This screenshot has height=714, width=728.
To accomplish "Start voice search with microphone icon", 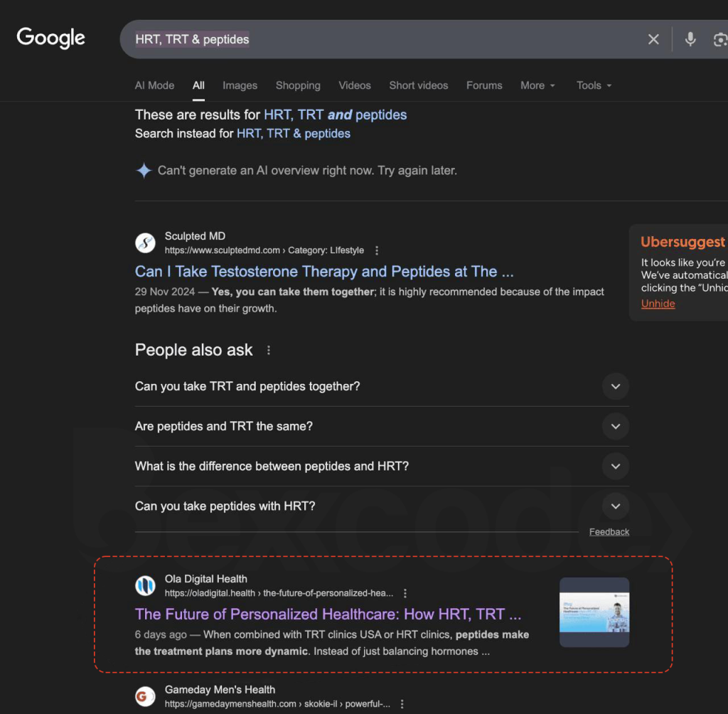I will [x=690, y=39].
